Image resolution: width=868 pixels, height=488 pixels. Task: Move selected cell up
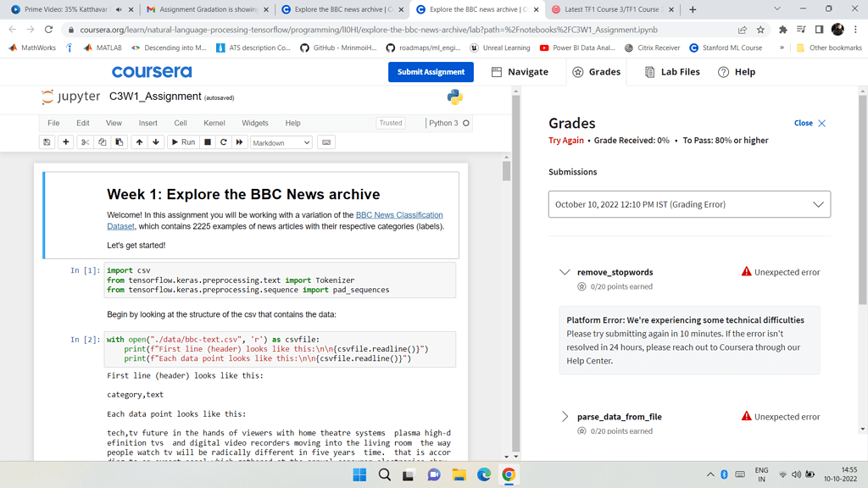[x=139, y=142]
